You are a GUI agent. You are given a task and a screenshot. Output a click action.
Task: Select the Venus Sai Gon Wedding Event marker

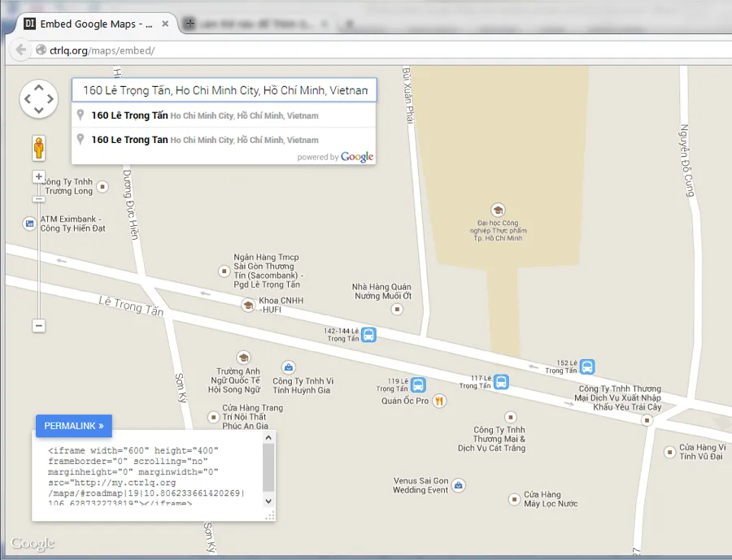458,485
